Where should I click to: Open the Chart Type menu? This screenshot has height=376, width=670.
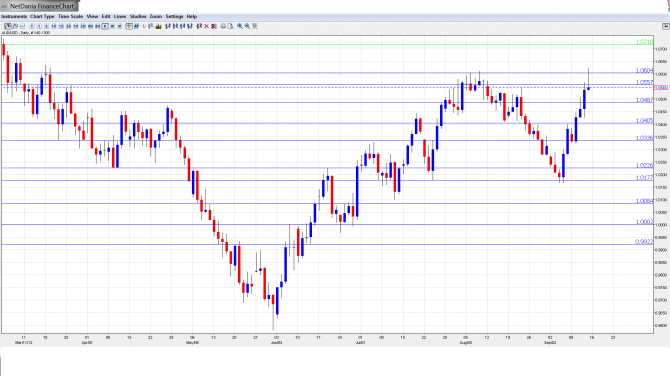42,16
